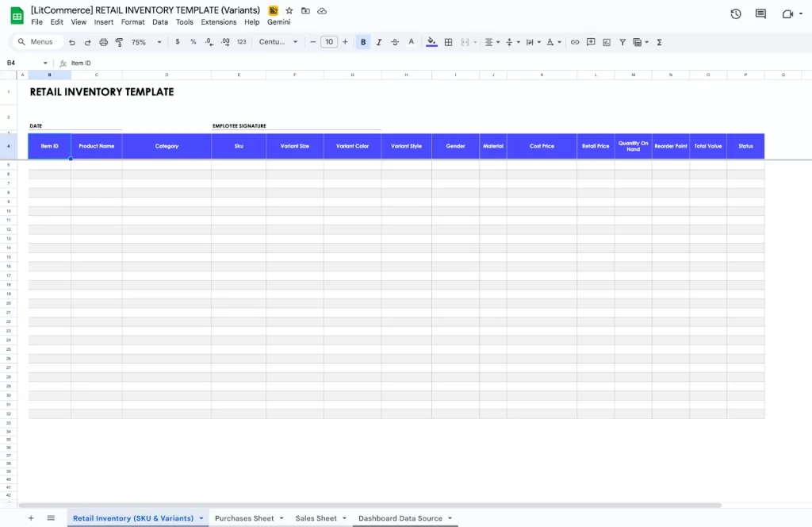
Task: Toggle bold formatting on
Action: click(x=362, y=41)
